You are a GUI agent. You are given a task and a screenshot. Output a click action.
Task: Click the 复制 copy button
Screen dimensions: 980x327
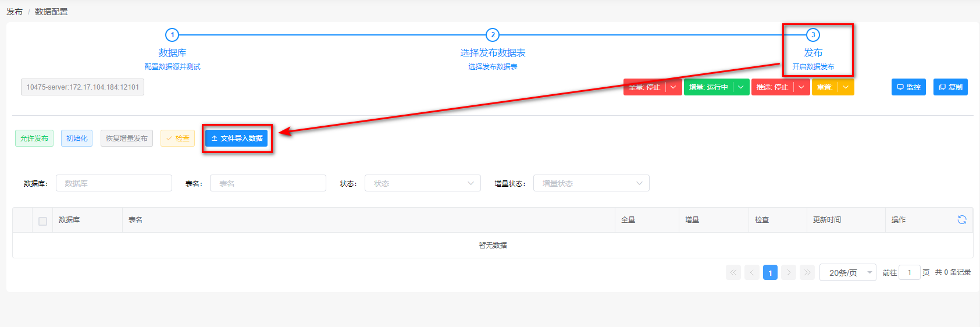point(950,87)
